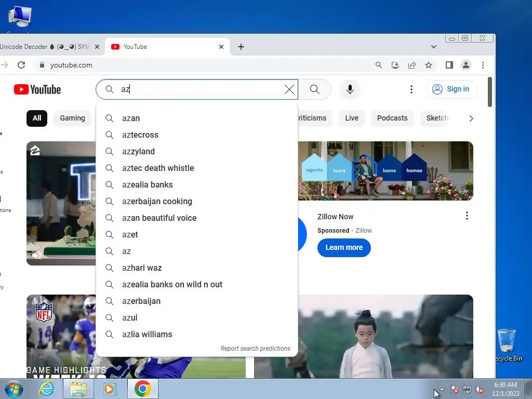Choose suggestion azerbaijan cooking

click(x=197, y=201)
